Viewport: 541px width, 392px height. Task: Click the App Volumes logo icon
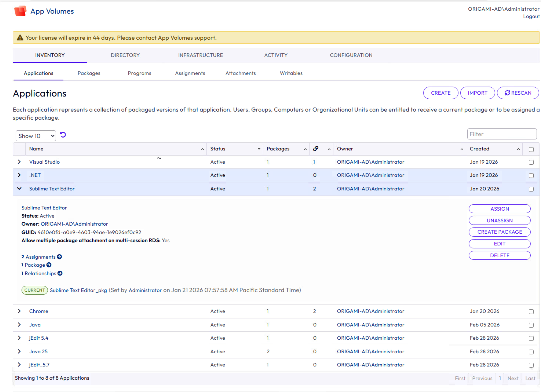pyautogui.click(x=20, y=11)
